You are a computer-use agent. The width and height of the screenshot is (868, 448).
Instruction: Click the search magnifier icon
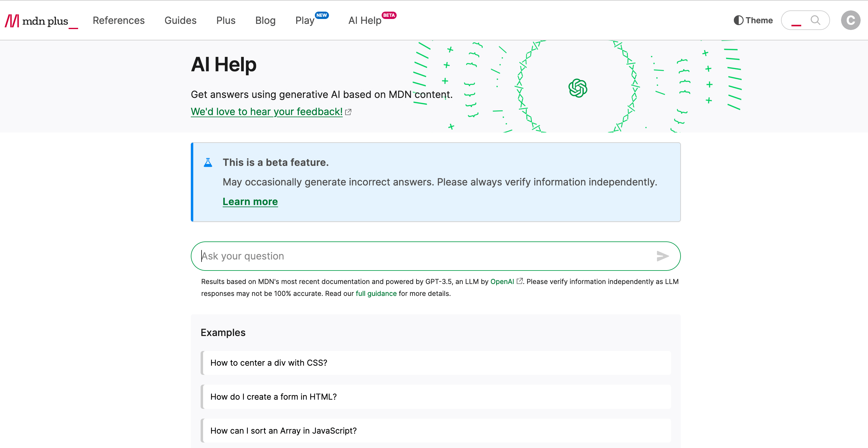(816, 20)
